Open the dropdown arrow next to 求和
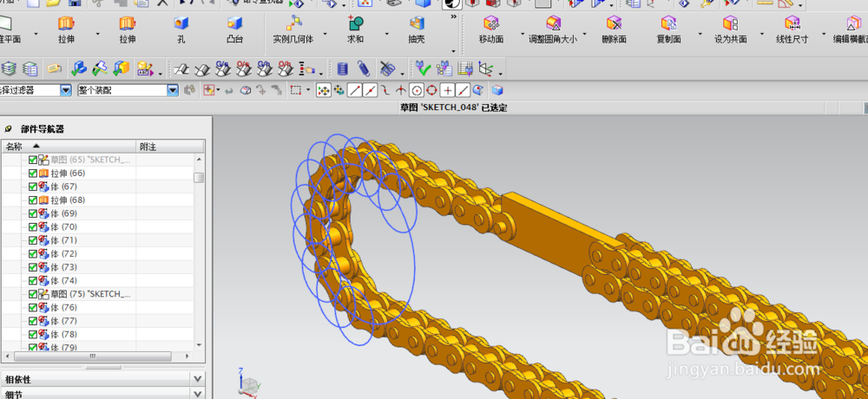Image resolution: width=868 pixels, height=399 pixels. tap(386, 35)
